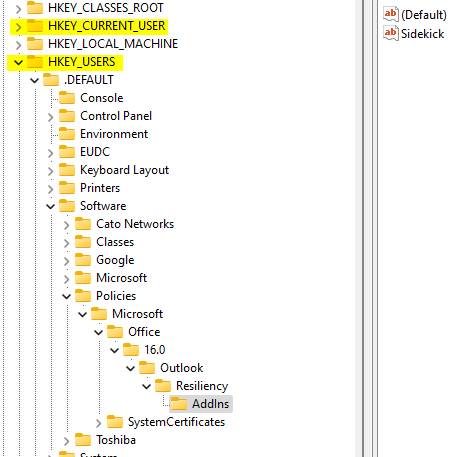Collapse the HKEY_USERS hive
The image size is (460, 457).
(x=19, y=62)
